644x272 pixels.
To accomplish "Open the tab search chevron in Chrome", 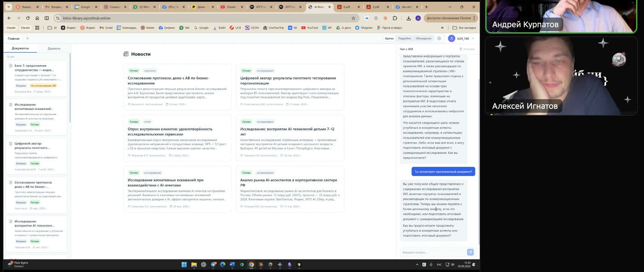I will (x=8, y=7).
